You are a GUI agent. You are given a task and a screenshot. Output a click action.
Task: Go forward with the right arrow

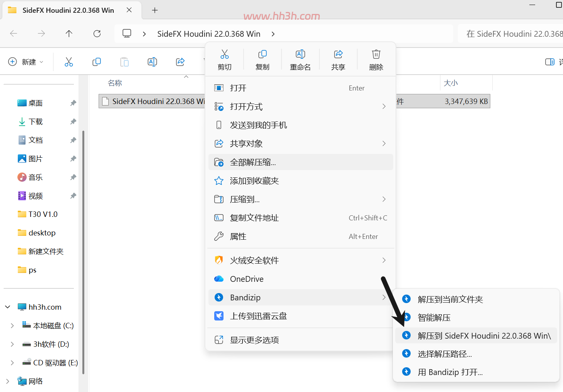41,34
